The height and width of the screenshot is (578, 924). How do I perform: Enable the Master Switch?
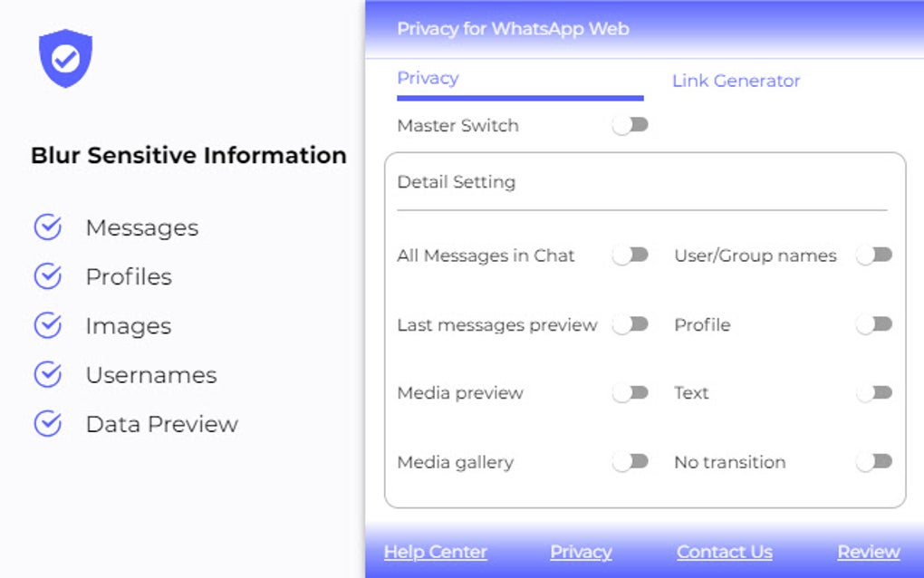[x=631, y=125]
